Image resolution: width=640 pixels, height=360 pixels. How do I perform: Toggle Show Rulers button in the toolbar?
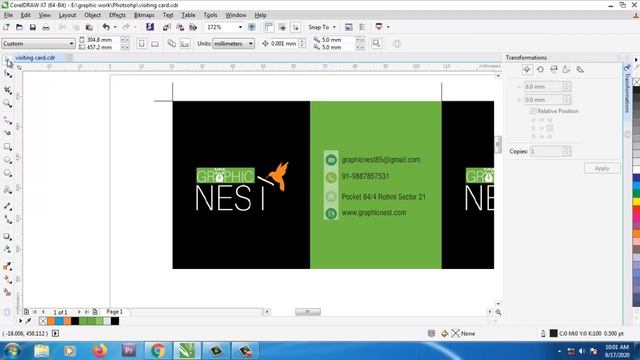[269, 27]
